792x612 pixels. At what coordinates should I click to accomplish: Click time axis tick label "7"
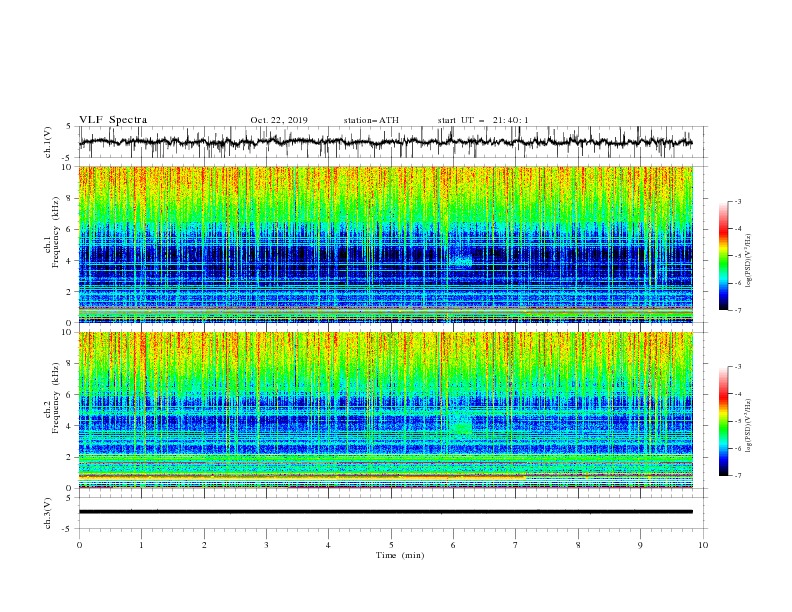point(516,545)
